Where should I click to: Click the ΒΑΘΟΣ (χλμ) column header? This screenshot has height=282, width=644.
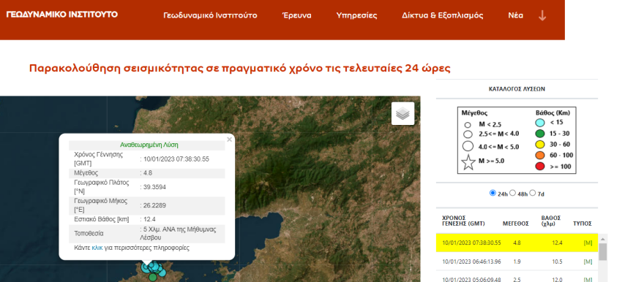pyautogui.click(x=551, y=221)
